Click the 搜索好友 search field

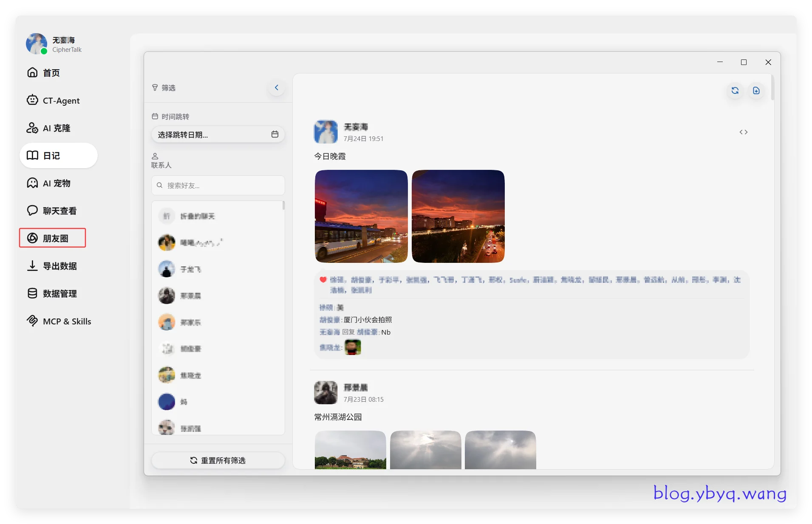(x=218, y=185)
